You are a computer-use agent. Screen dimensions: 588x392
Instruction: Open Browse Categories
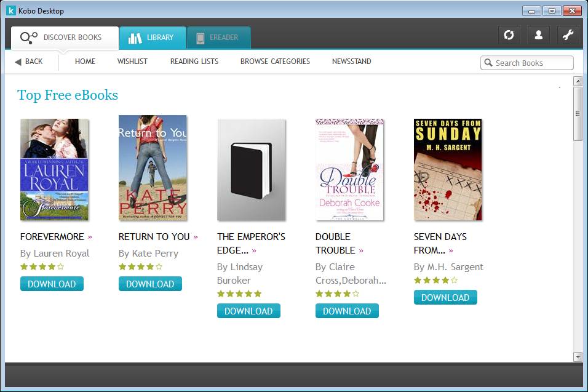pos(276,61)
